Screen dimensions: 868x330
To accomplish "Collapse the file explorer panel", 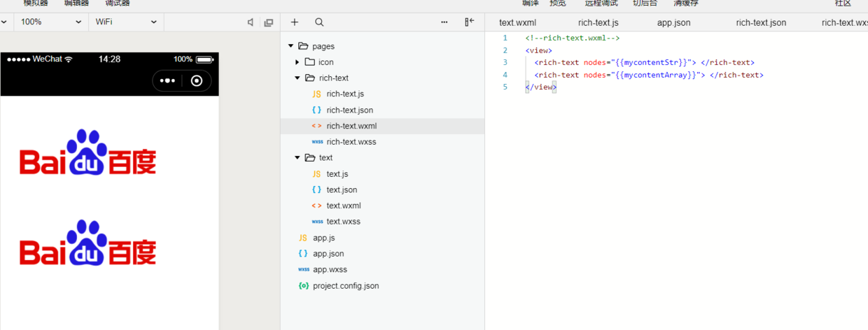I will coord(469,22).
